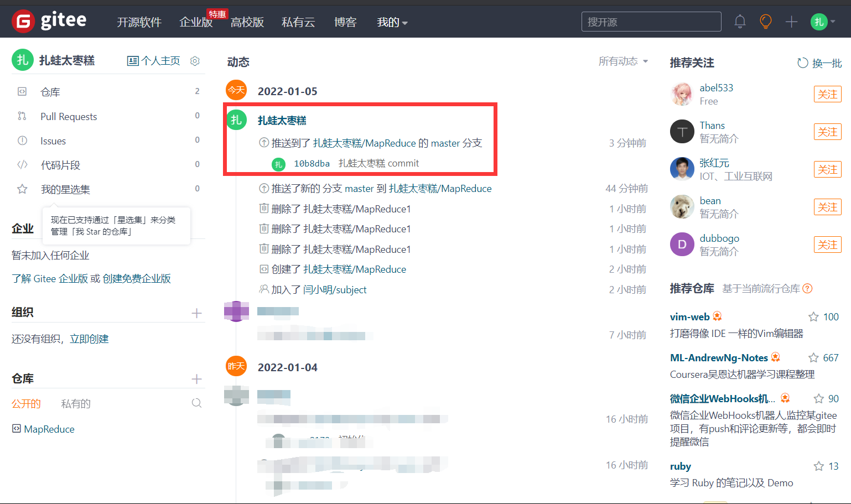This screenshot has width=851, height=504.
Task: Click help question icon beside 基于当前流行仓库
Action: pyautogui.click(x=807, y=288)
